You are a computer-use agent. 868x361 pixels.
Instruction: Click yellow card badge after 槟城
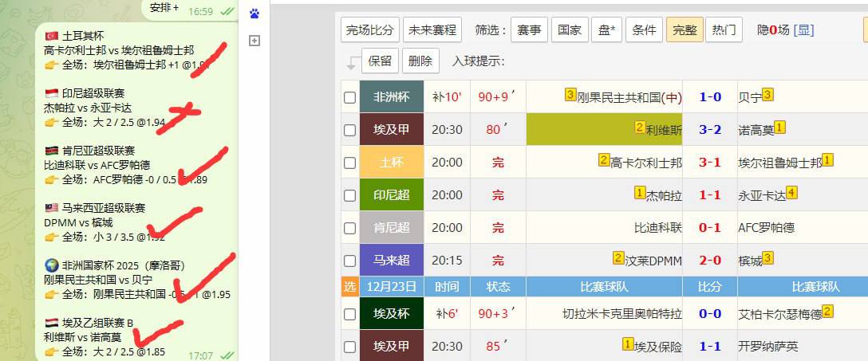point(767,258)
